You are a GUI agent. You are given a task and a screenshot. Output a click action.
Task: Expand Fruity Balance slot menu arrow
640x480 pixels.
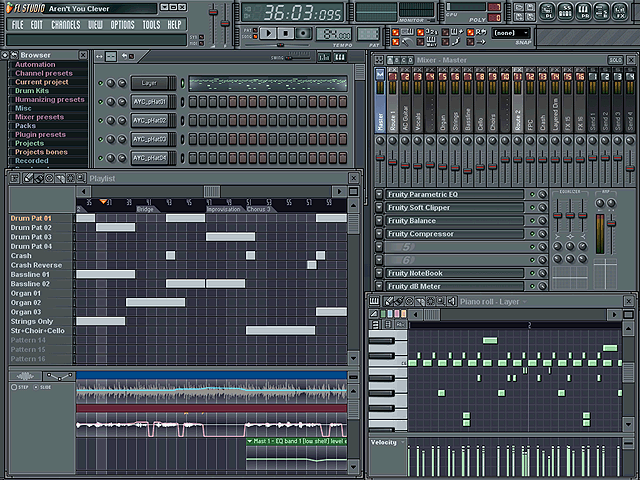(379, 220)
